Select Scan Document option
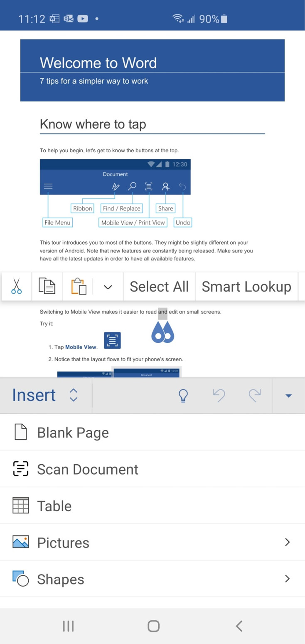Screen dimensions: 305x644 (x=152, y=469)
